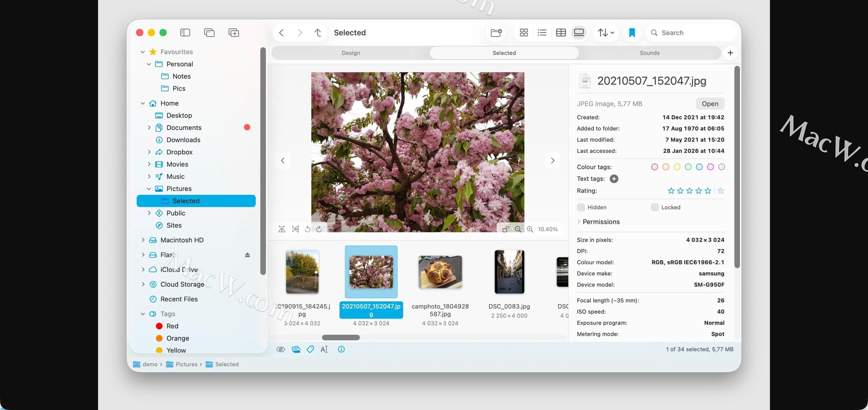Toggle the sidebar panel icon
The height and width of the screenshot is (410, 868).
(185, 33)
